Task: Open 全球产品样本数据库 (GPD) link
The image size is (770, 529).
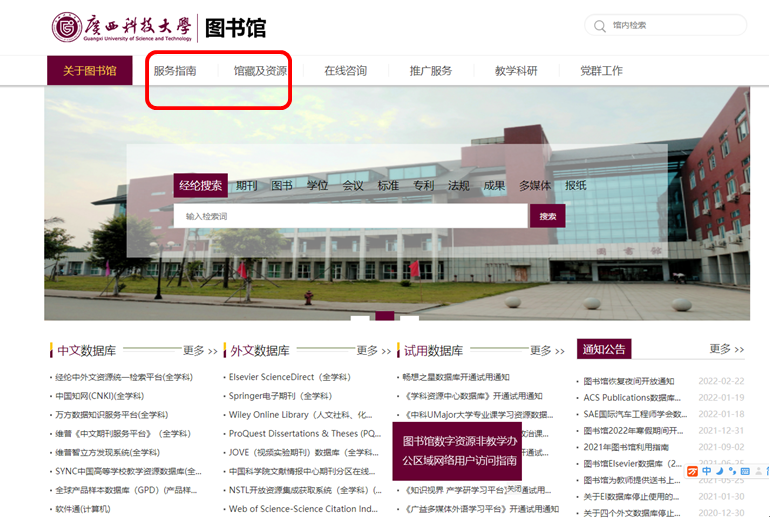Action: 126,490
